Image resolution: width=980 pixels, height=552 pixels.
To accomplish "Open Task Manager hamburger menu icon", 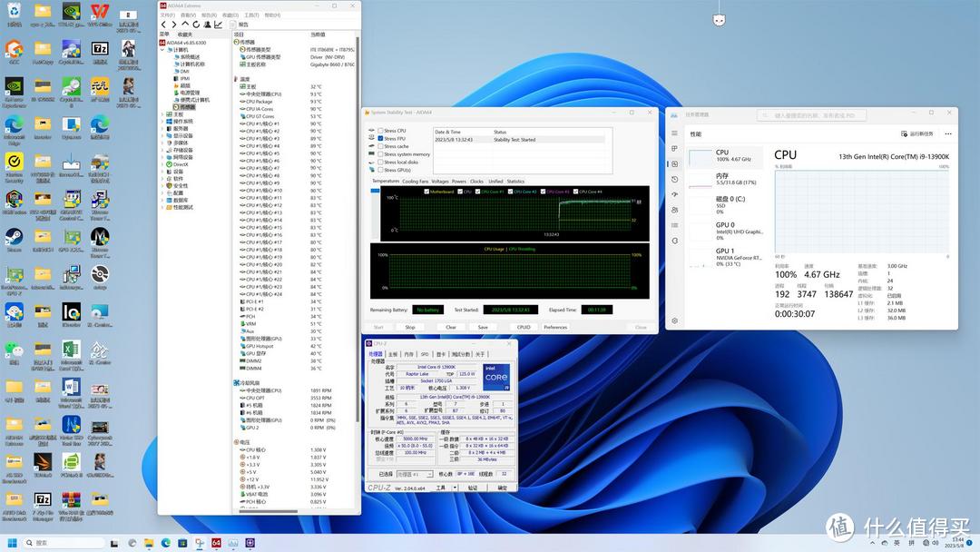I will pyautogui.click(x=674, y=133).
